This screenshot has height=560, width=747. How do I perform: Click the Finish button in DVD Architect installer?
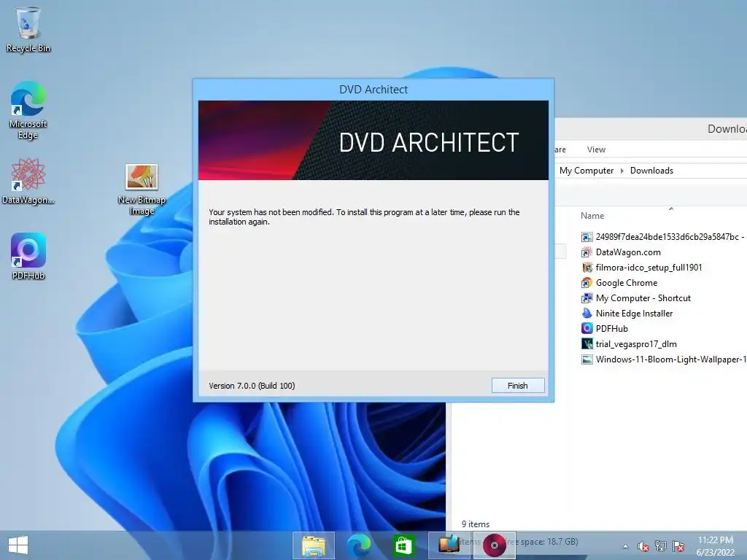[x=518, y=386]
